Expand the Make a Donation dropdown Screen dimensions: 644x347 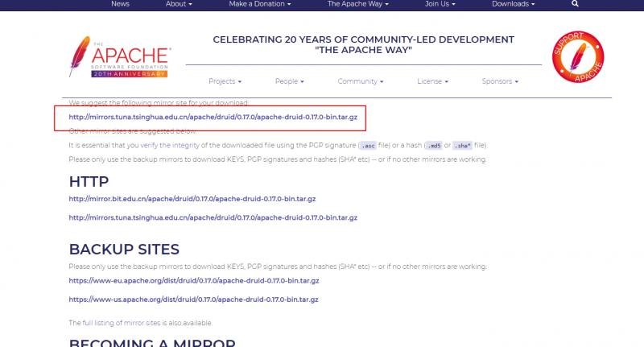(x=259, y=4)
